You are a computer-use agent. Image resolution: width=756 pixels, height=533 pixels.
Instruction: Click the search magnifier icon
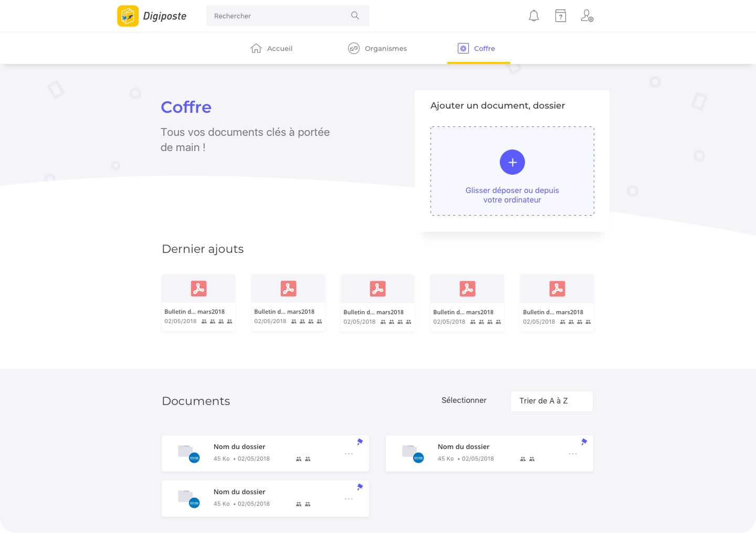(355, 16)
